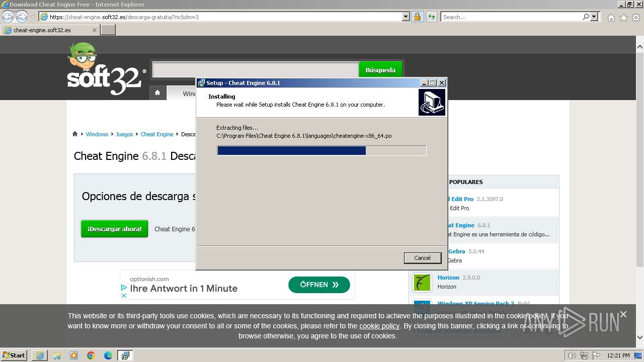644x362 pixels.
Task: Click the network tray icon
Action: point(584,355)
